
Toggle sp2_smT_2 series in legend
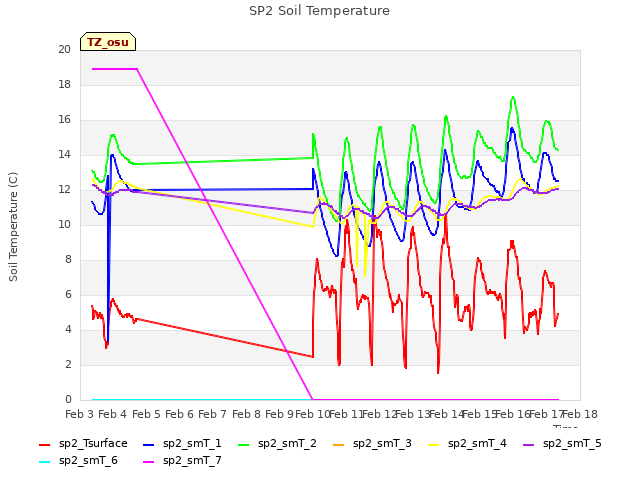[277, 444]
